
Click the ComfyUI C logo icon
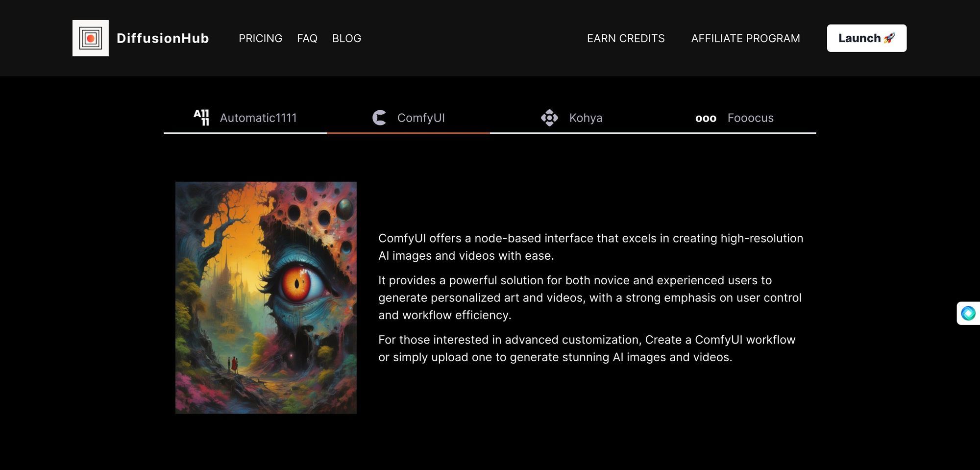pos(379,118)
